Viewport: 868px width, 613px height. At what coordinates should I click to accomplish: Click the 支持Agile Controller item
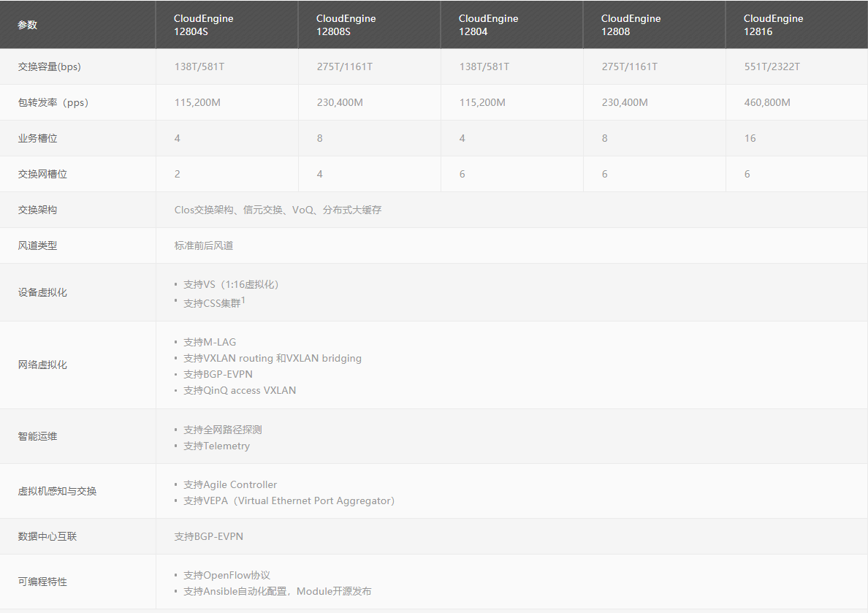pyautogui.click(x=229, y=484)
